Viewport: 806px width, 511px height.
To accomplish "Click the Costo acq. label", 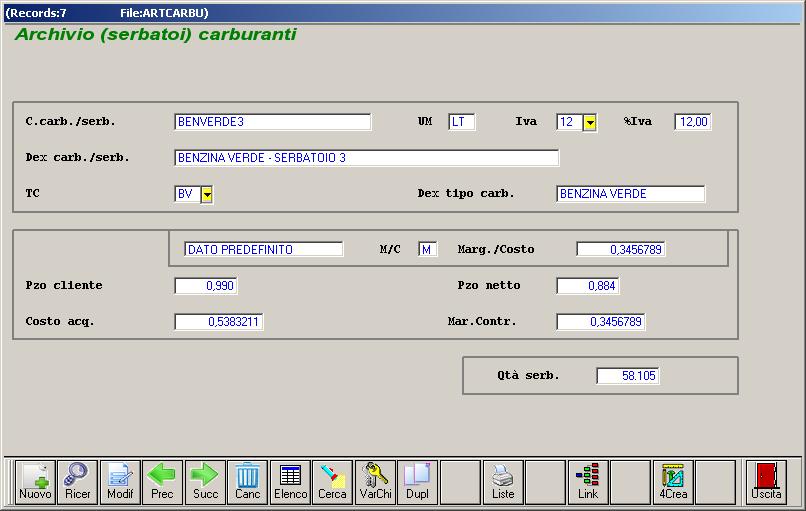I will [60, 322].
